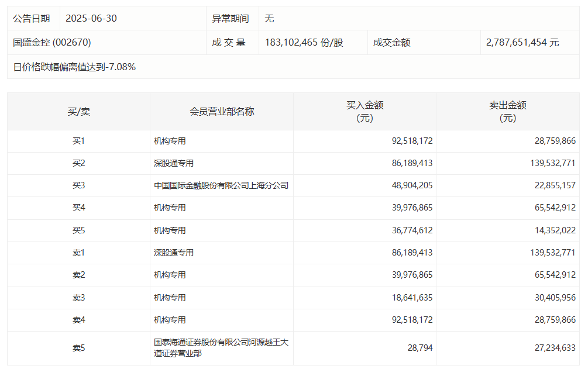
Task: Select volume 183,102,465 份/股
Action: 304,42
